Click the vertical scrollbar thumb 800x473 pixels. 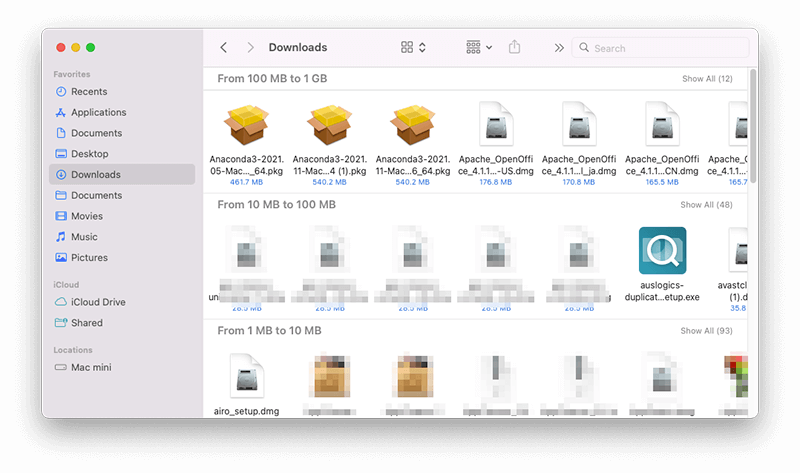point(753,126)
